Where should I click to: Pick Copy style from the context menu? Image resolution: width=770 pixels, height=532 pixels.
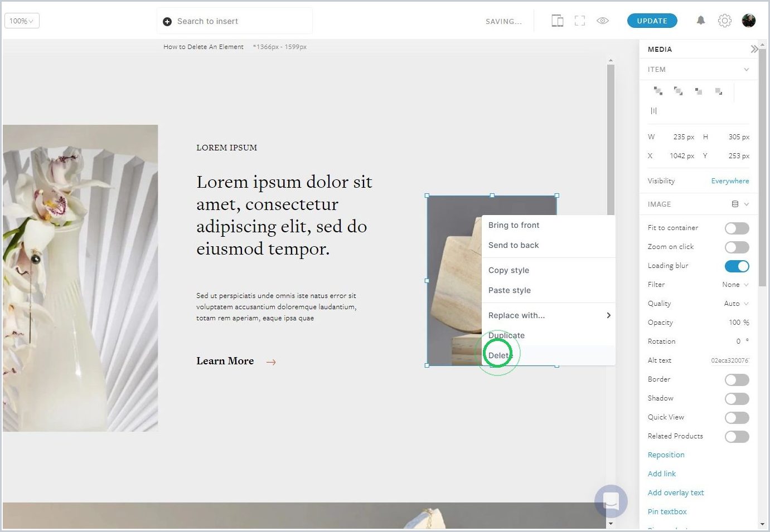[549, 270]
